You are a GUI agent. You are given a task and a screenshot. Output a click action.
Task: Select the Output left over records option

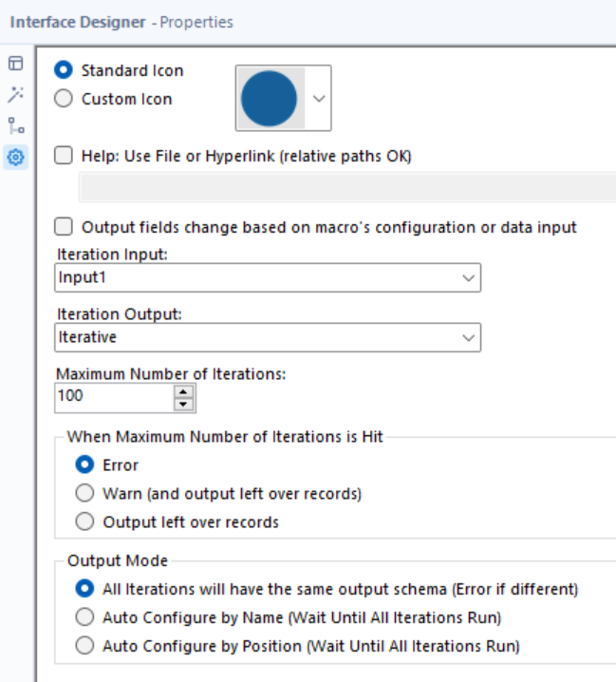(x=85, y=521)
